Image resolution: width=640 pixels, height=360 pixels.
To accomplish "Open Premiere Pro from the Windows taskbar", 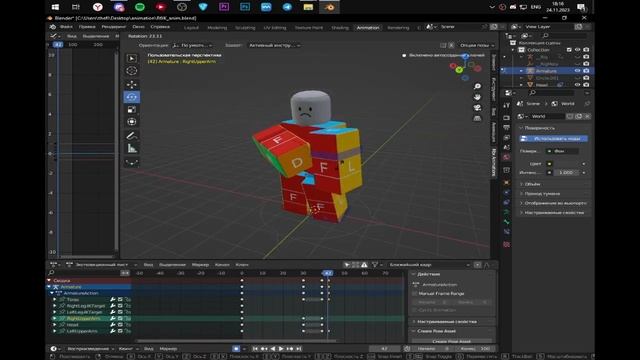I will (x=224, y=7).
